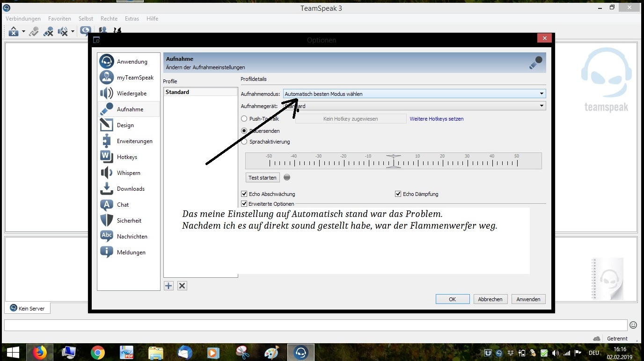Image resolution: width=644 pixels, height=361 pixels.
Task: Open Firefox from the taskbar
Action: pos(40,352)
